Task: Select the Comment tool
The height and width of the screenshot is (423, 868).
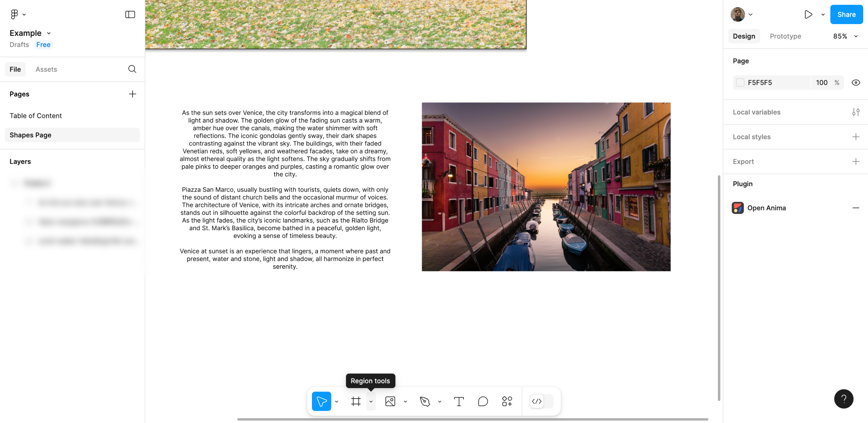Action: pos(483,401)
